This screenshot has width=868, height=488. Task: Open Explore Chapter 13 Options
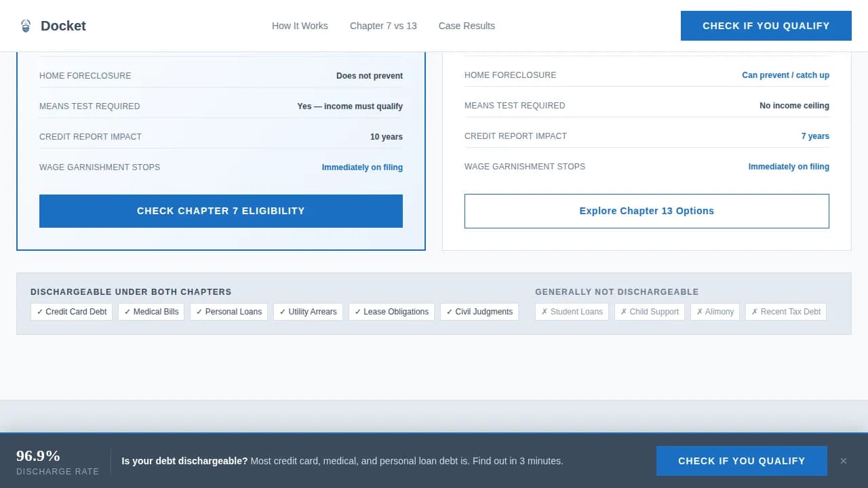point(646,211)
